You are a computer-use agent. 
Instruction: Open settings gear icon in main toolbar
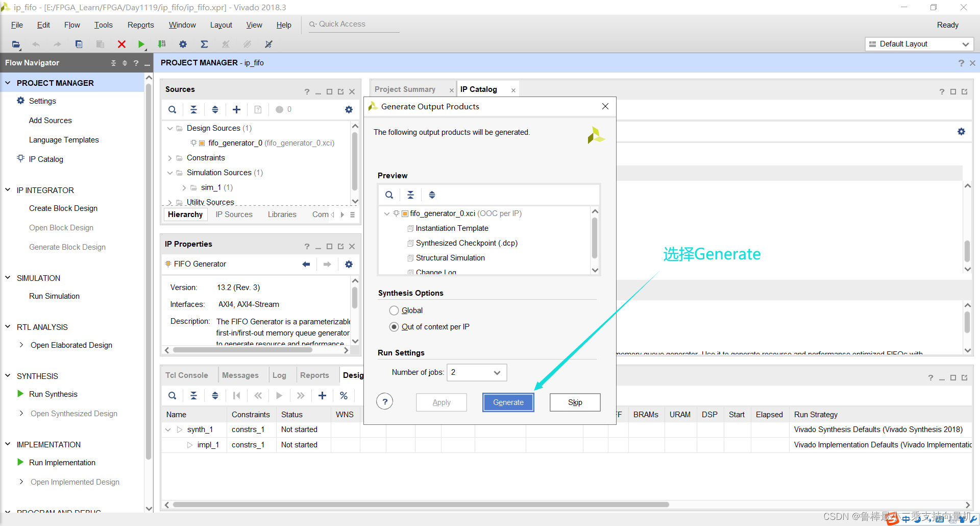tap(183, 44)
